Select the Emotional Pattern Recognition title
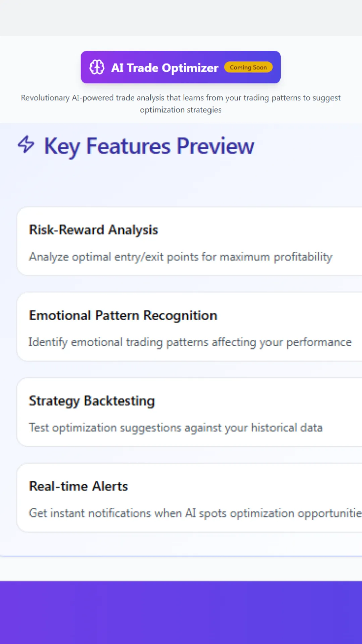This screenshot has width=362, height=644. coord(123,316)
